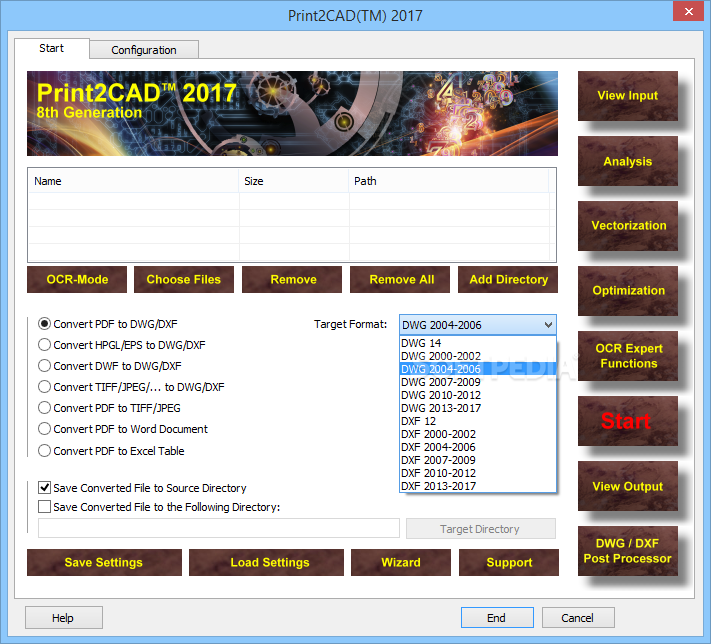711x644 pixels.
Task: Close the Print2CAD window
Action: (688, 11)
